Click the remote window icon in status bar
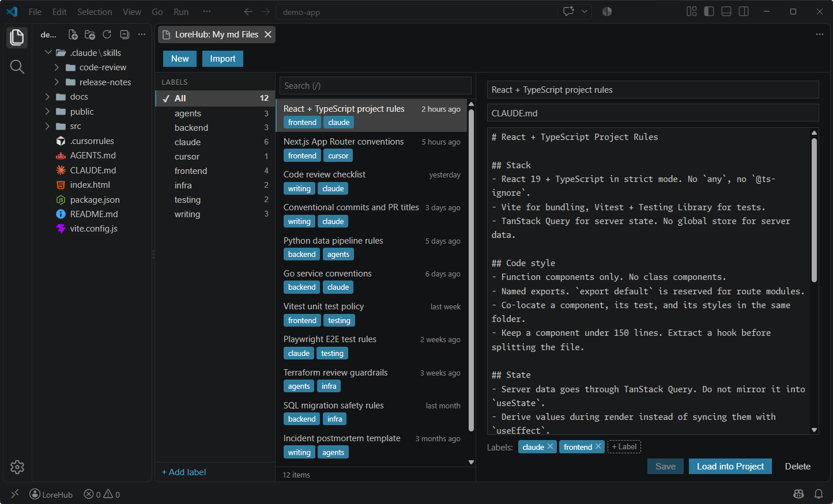This screenshot has width=833, height=504. 15,494
